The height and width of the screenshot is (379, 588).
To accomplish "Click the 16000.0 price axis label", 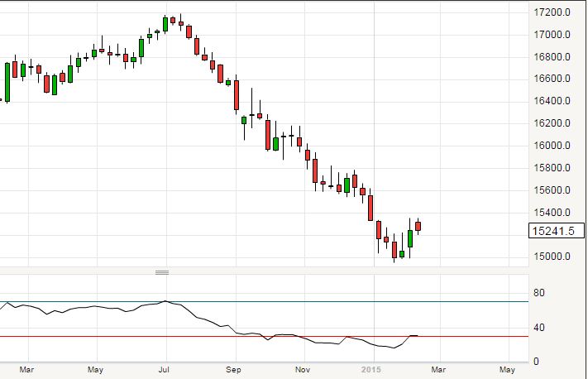I will pos(553,146).
